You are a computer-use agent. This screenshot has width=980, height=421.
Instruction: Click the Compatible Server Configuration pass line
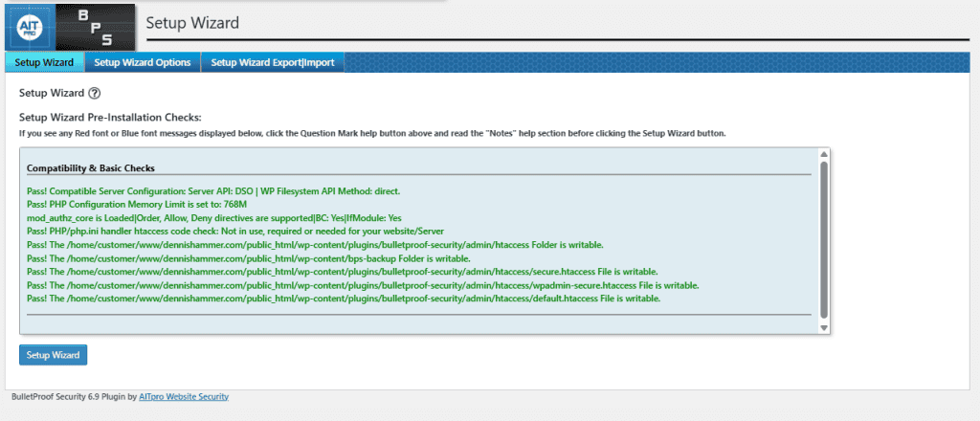pyautogui.click(x=213, y=191)
